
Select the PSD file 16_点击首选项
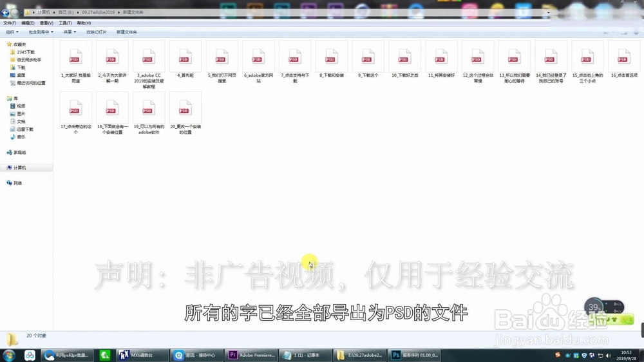[624, 59]
